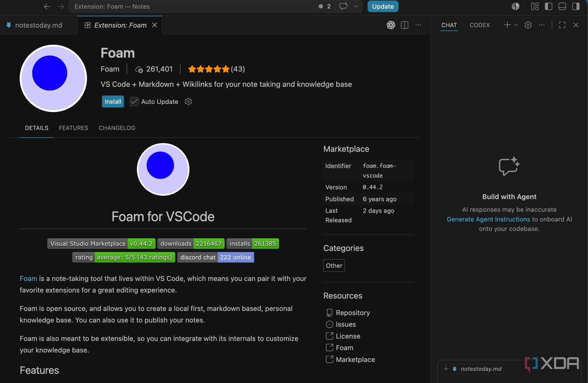The width and height of the screenshot is (588, 383).
Task: Maximize the chat panel
Action: [x=562, y=25]
